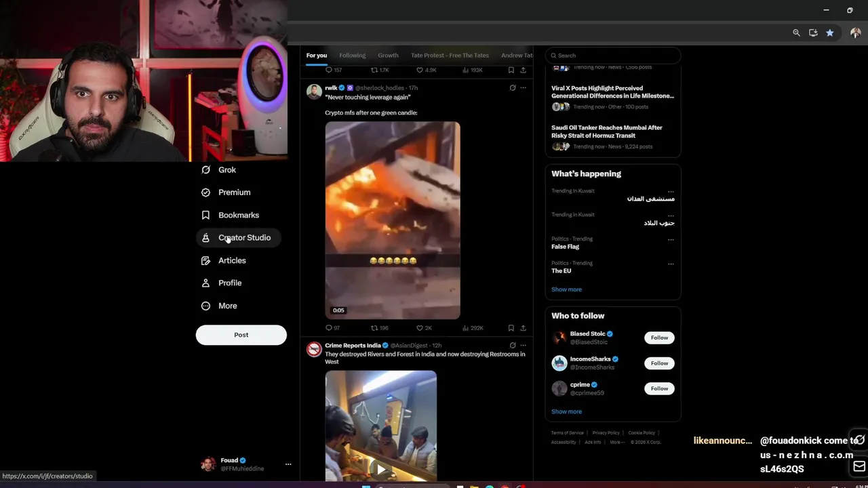
Task: Open Fouad's account avatar at bottom
Action: click(x=208, y=464)
